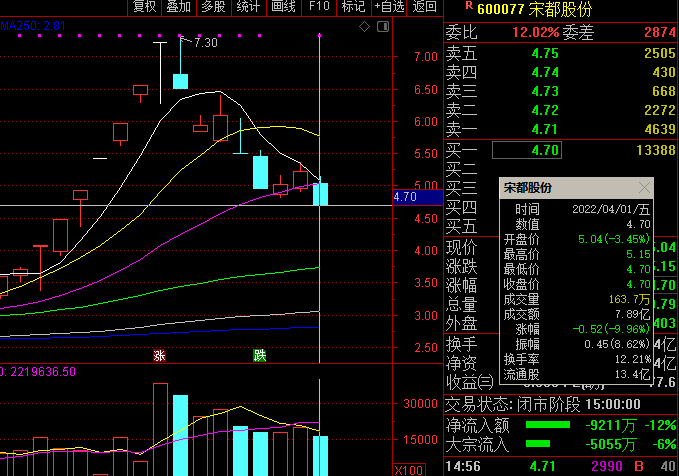Open the 复权 menu

[x=144, y=7]
